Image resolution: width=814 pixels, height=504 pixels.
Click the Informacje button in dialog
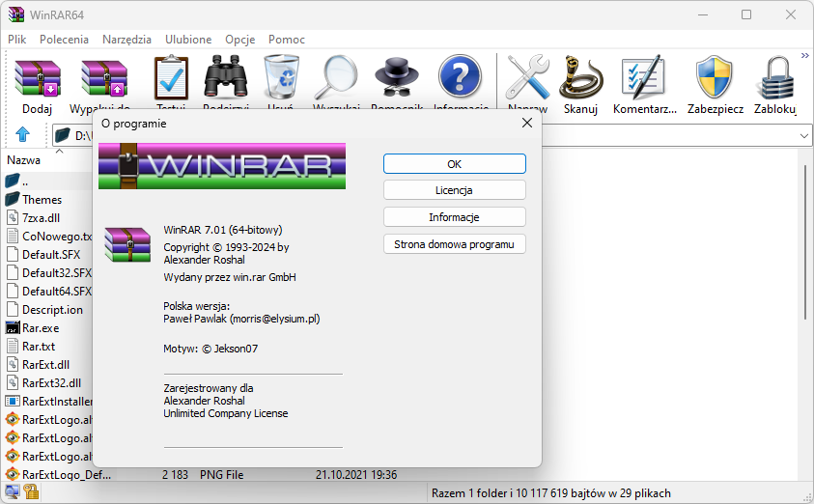454,217
